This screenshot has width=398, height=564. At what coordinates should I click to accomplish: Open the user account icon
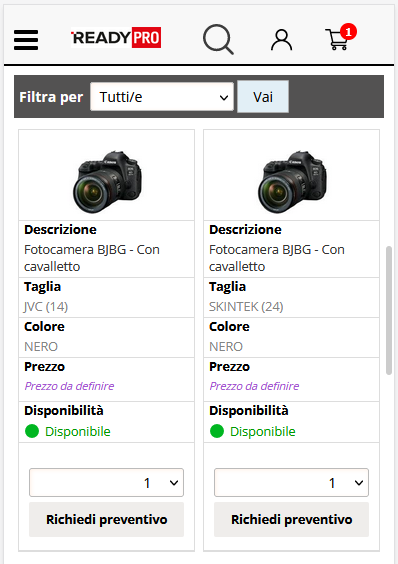tap(281, 40)
